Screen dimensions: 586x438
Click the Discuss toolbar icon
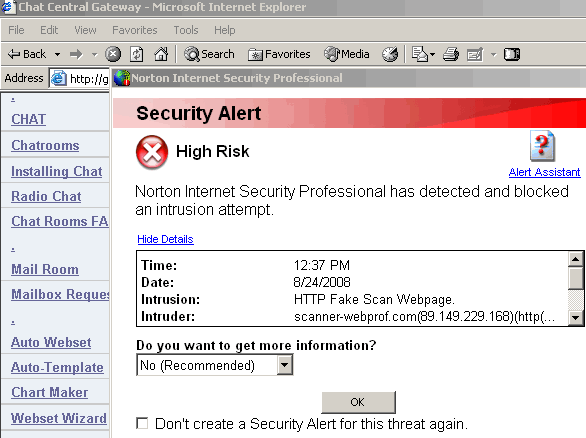512,54
